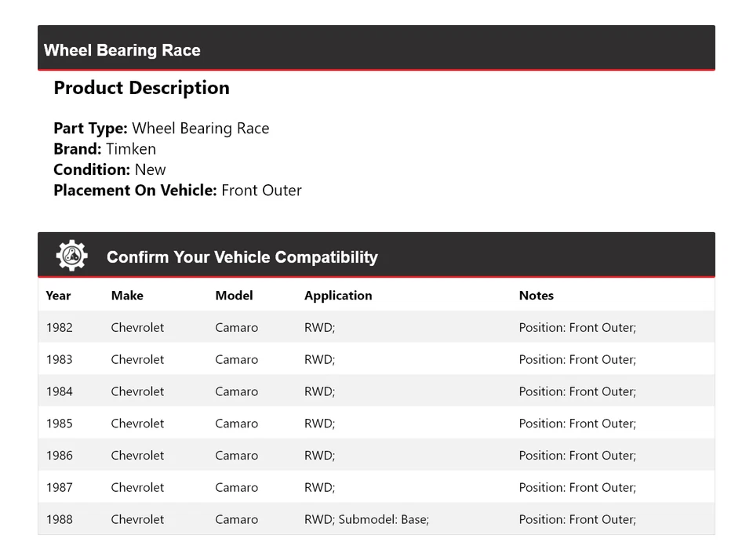Click the gear icon beside vehicle compatibility
Screen dimensions: 753x560
pyautogui.click(x=71, y=256)
